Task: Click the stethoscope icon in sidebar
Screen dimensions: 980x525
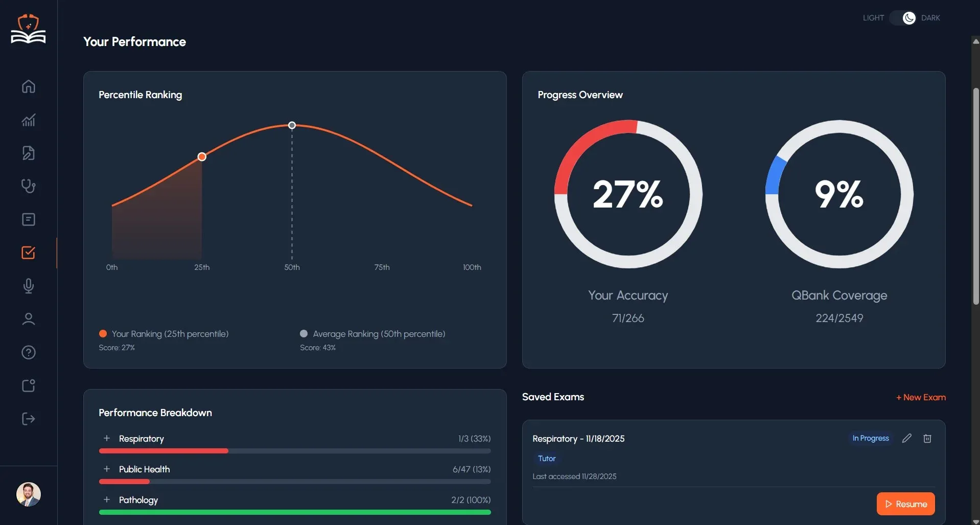Action: click(29, 186)
